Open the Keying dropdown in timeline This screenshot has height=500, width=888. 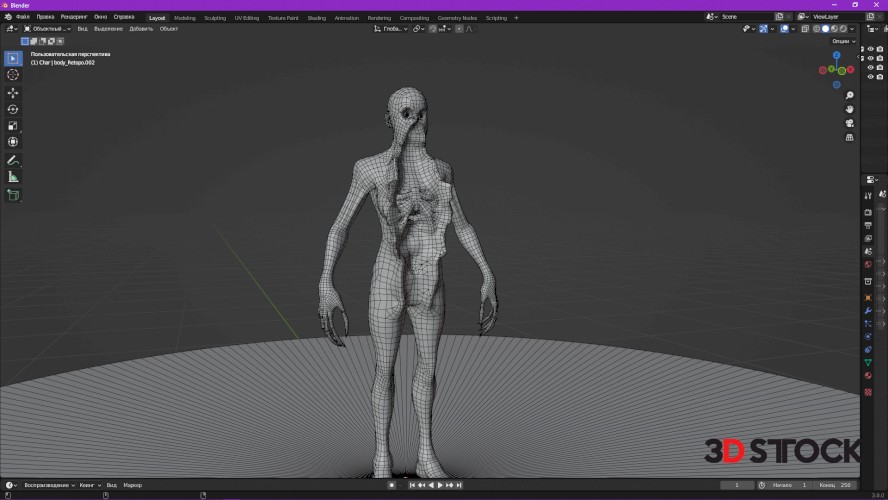coord(90,485)
